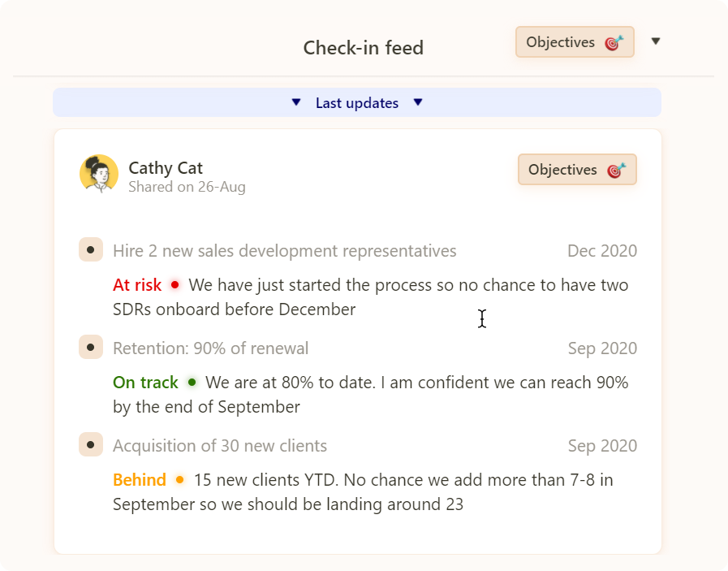Click the red At risk status dot
This screenshot has height=571, width=728.
pos(174,285)
